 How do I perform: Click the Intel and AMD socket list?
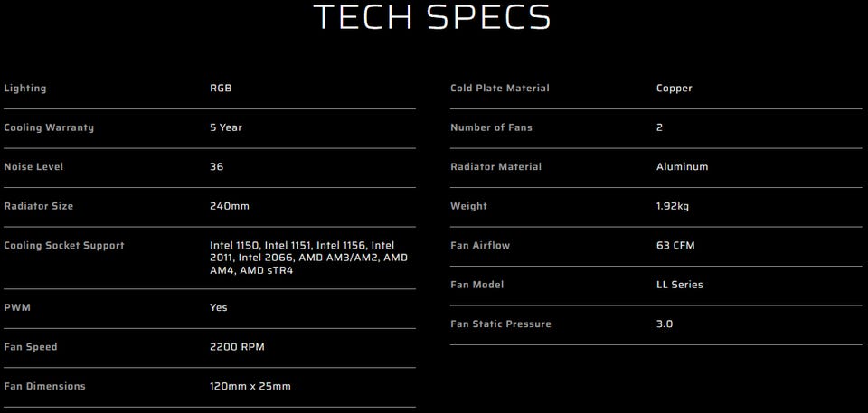308,258
